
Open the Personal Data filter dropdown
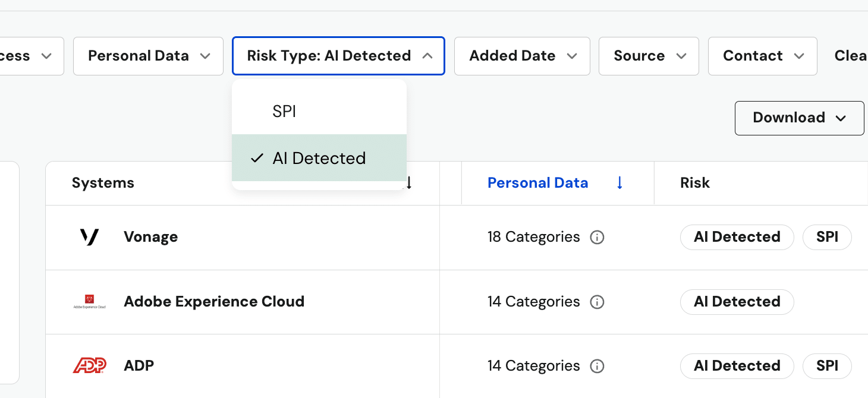point(148,56)
